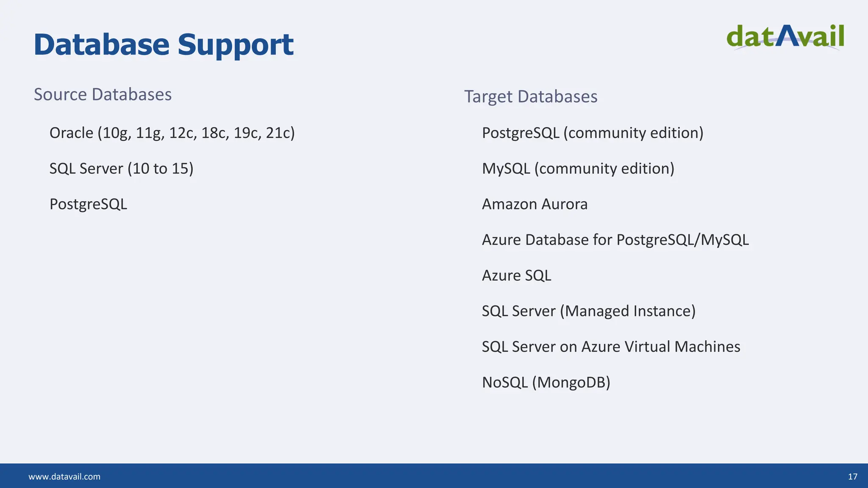Viewport: 868px width, 488px height.
Task: Select the Target Databases heading
Action: (x=531, y=97)
